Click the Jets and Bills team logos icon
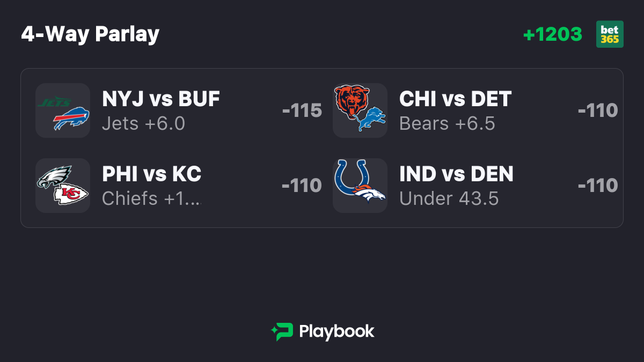This screenshot has width=644, height=362. click(x=63, y=110)
